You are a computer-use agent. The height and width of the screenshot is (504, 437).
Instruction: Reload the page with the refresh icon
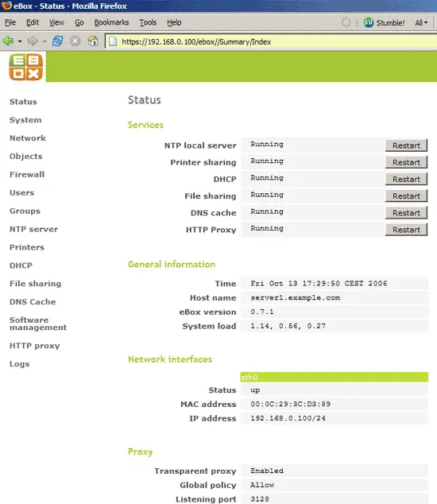click(x=58, y=41)
